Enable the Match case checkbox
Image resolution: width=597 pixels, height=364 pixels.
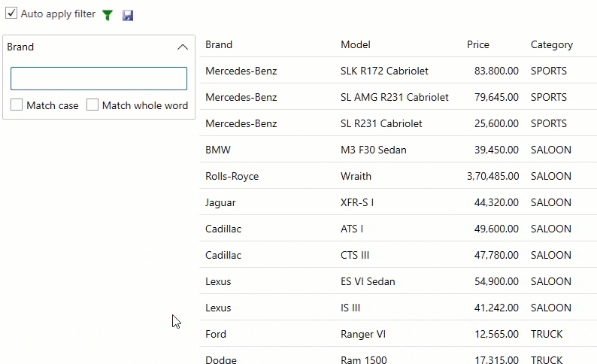[17, 105]
